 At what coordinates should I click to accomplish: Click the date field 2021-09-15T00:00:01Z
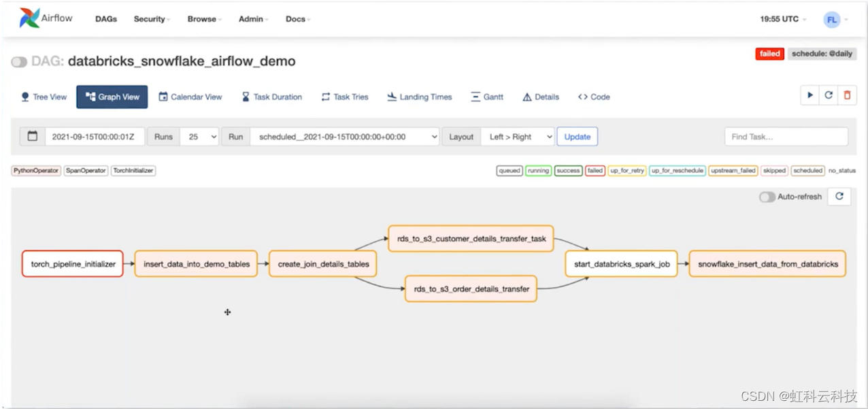coord(96,137)
